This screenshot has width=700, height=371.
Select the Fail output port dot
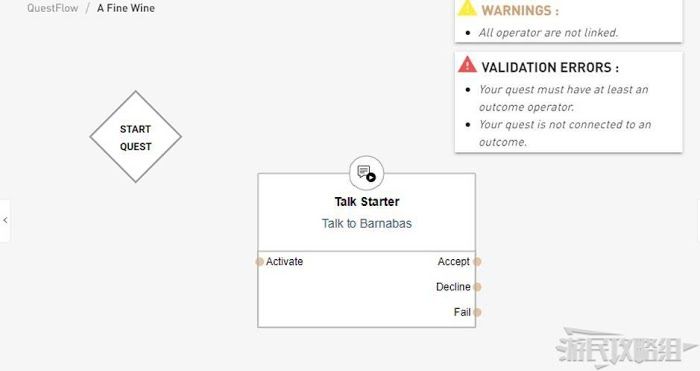tap(477, 312)
